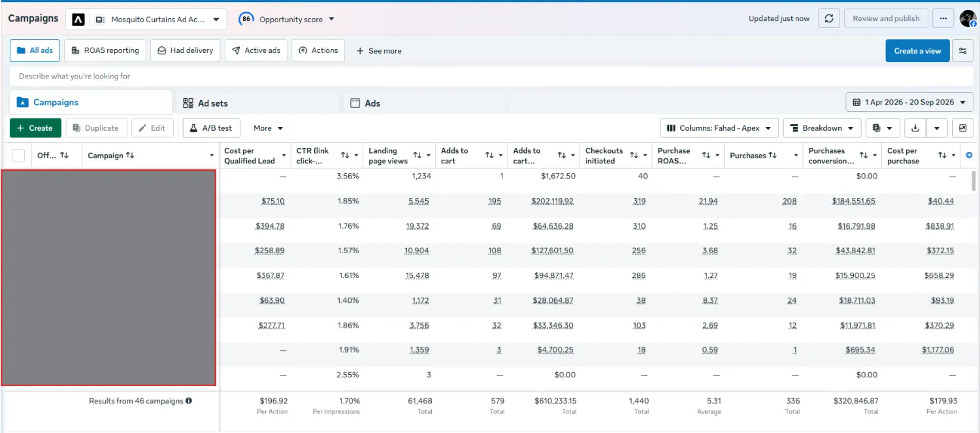Open the view filter settings icon
The width and height of the screenshot is (980, 433).
coord(962,51)
